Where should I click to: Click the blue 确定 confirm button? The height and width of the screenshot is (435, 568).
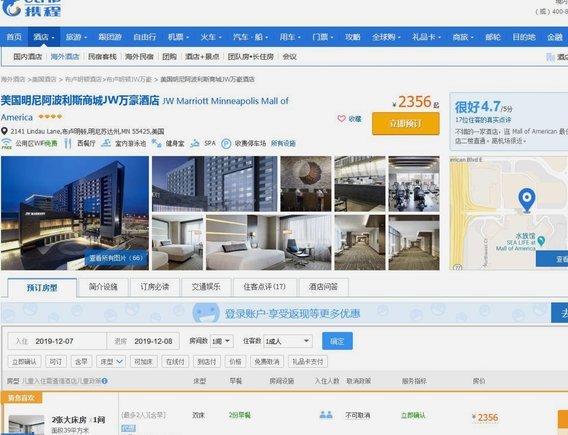coord(337,341)
